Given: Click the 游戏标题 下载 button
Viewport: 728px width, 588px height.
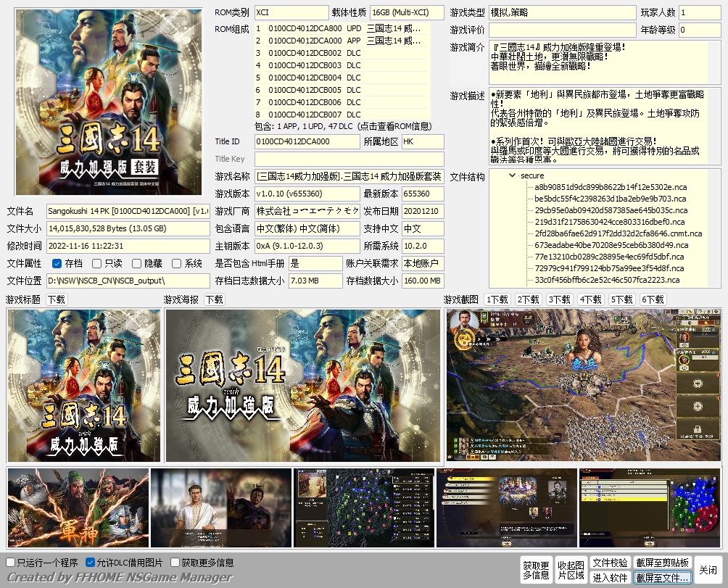Looking at the screenshot, I should 57,300.
